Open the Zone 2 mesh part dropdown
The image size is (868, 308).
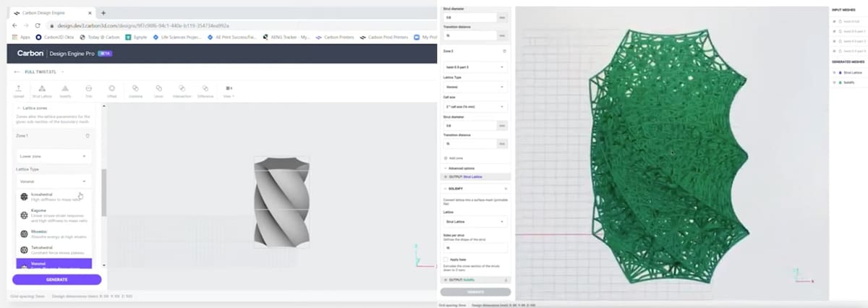click(x=475, y=66)
